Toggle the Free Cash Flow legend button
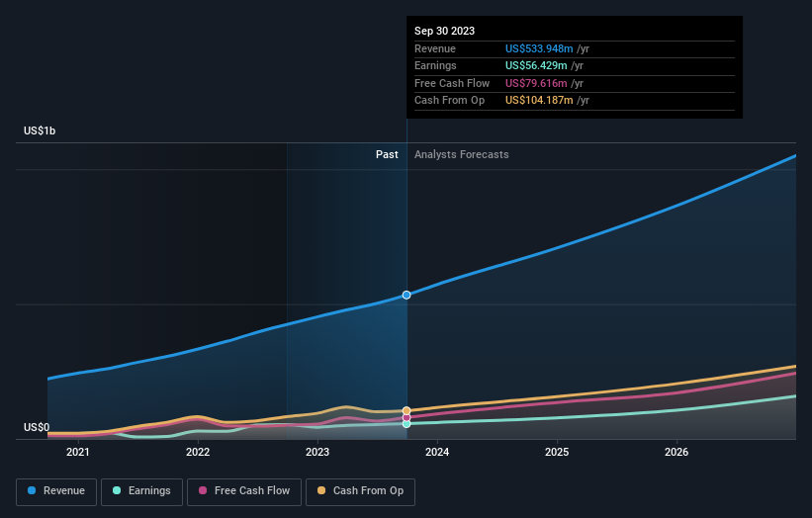 coord(244,491)
